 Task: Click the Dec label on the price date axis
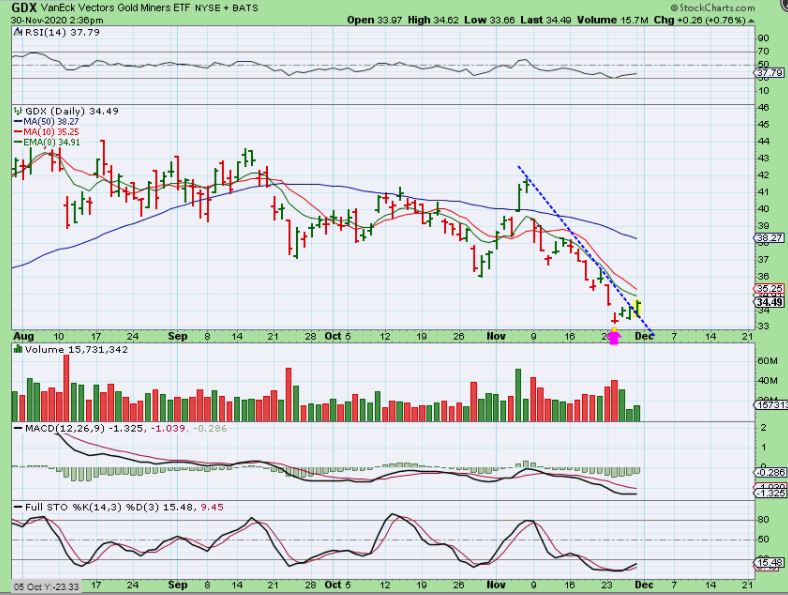click(x=644, y=336)
